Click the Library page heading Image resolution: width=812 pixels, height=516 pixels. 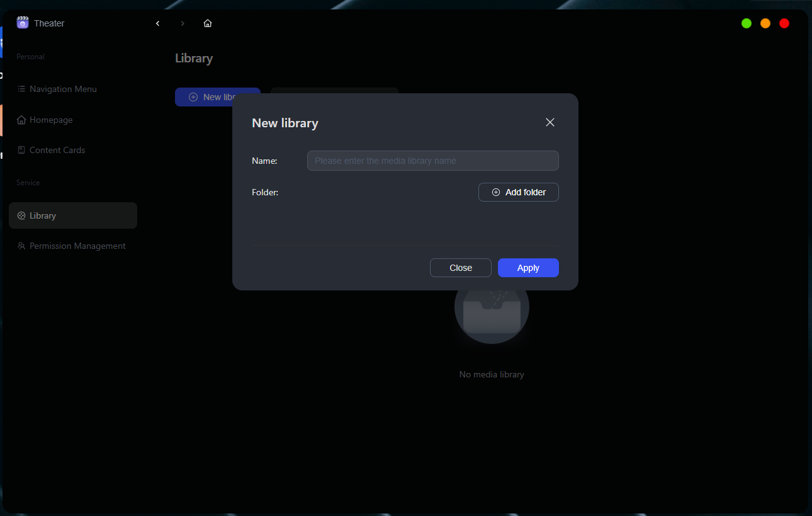pos(194,58)
